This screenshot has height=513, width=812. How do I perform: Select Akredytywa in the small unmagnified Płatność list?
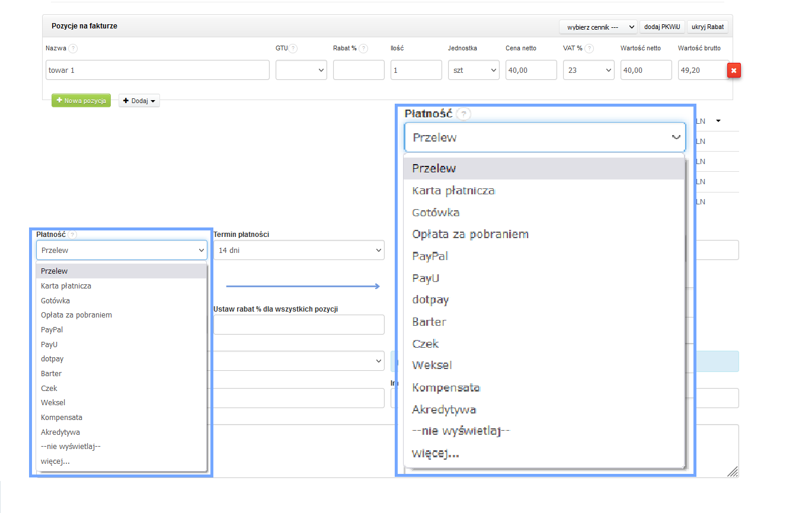(x=122, y=432)
